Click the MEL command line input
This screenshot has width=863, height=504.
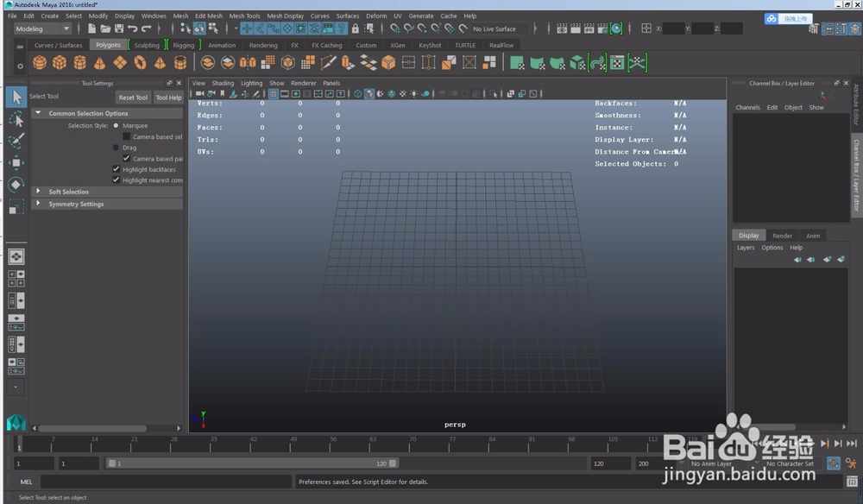tap(166, 482)
